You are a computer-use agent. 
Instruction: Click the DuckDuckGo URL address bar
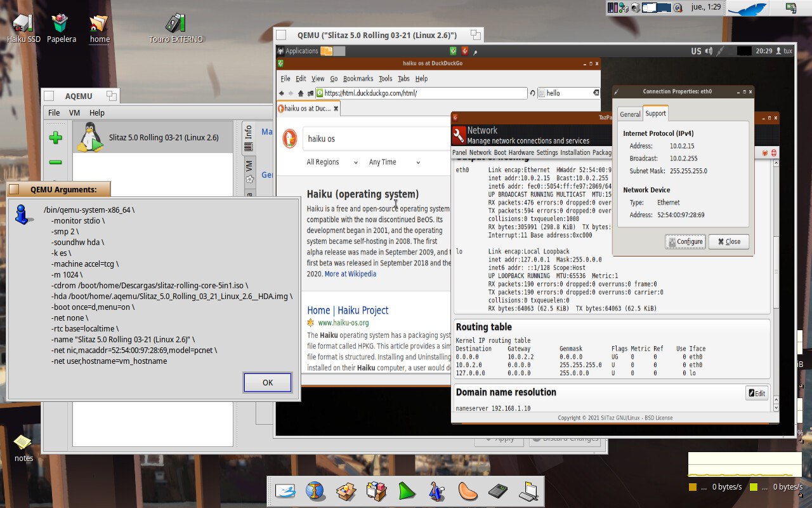click(421, 93)
